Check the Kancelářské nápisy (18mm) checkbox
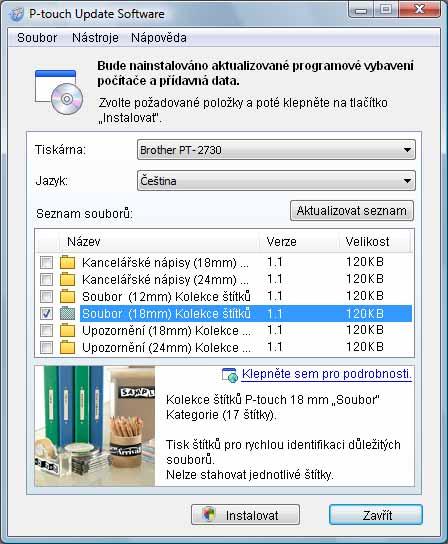 point(46,262)
